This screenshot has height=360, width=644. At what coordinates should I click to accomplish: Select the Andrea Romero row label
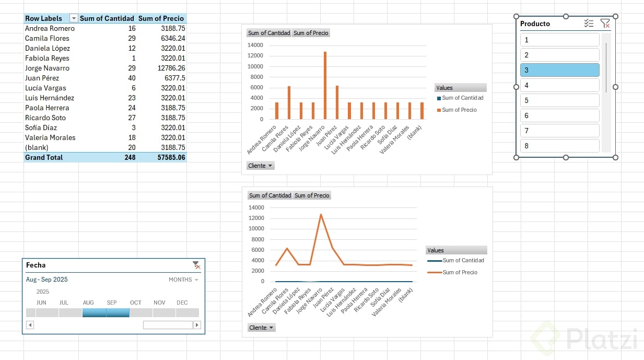50,28
